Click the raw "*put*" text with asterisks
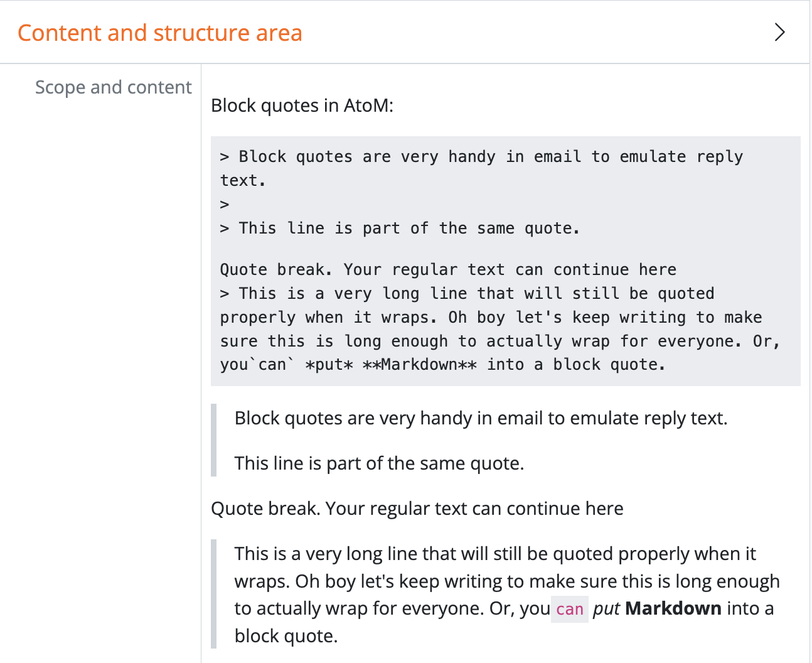Viewport: 812px width, 663px height. [x=329, y=365]
